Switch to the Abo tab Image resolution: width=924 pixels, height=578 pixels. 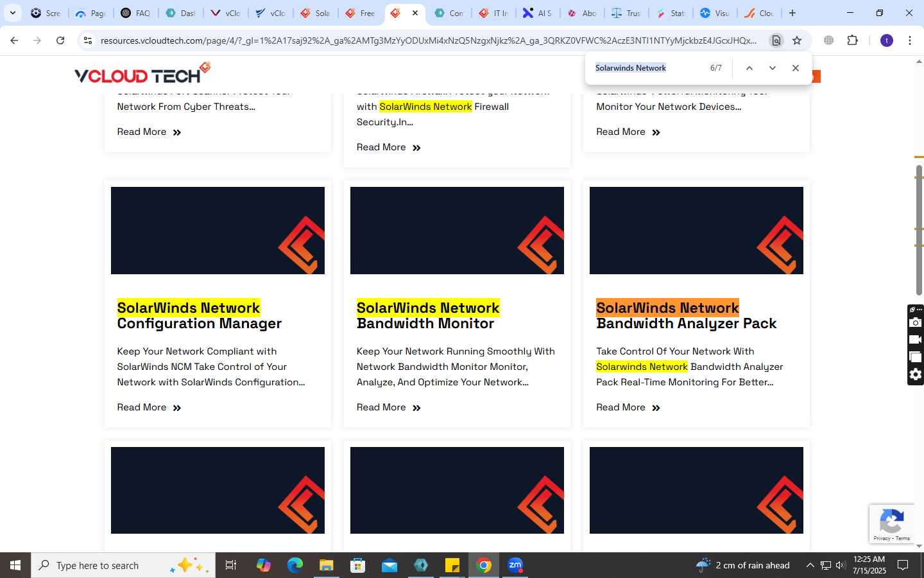click(582, 13)
